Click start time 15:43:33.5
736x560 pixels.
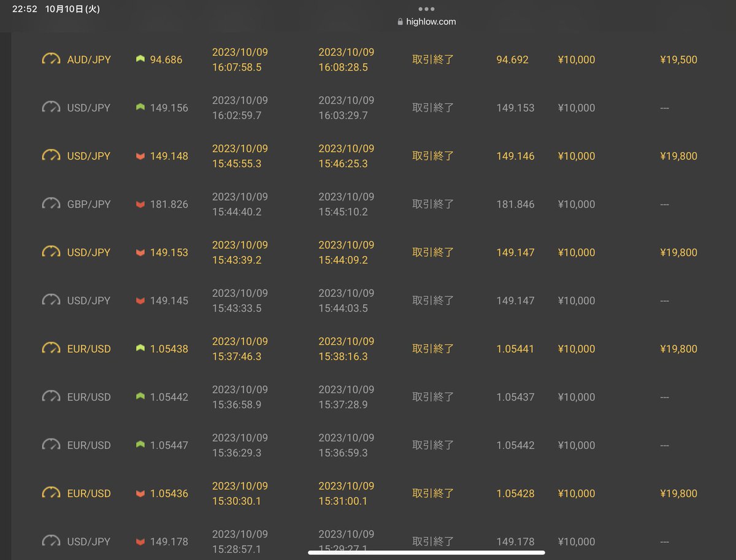[x=237, y=308]
